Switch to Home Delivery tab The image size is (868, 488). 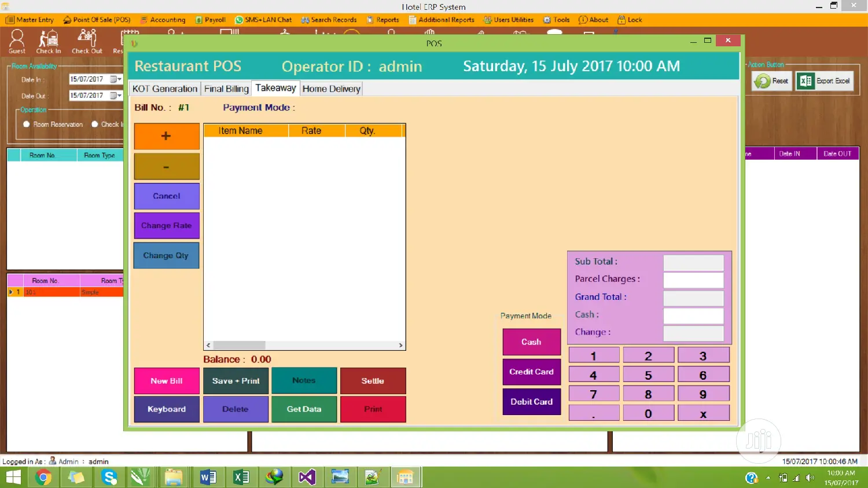331,89
